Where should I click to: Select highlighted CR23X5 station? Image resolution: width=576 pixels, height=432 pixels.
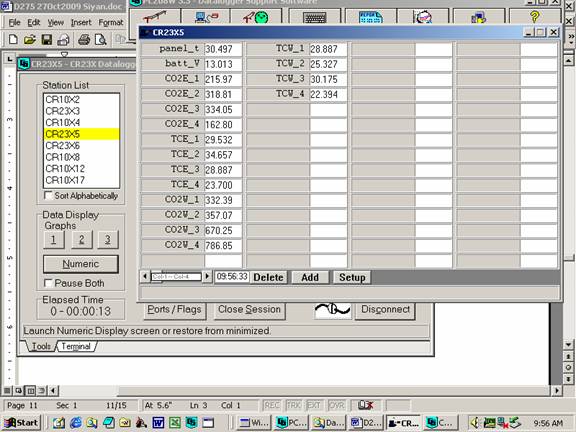tap(81, 134)
